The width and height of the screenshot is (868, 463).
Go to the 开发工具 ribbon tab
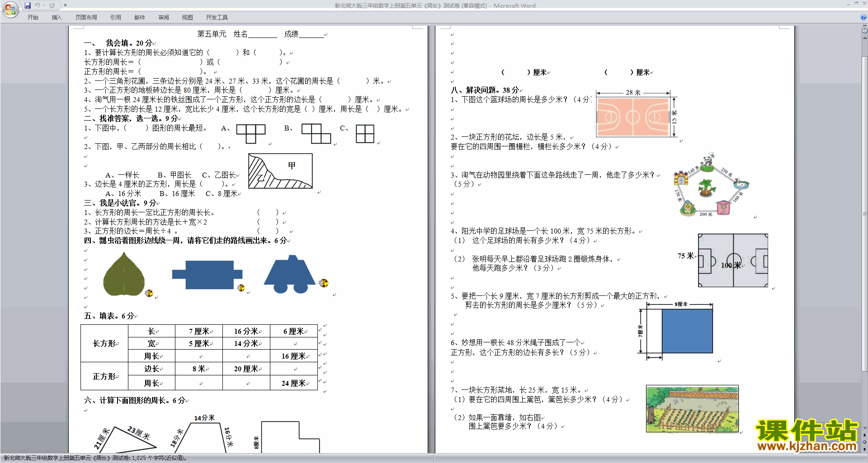pos(217,17)
